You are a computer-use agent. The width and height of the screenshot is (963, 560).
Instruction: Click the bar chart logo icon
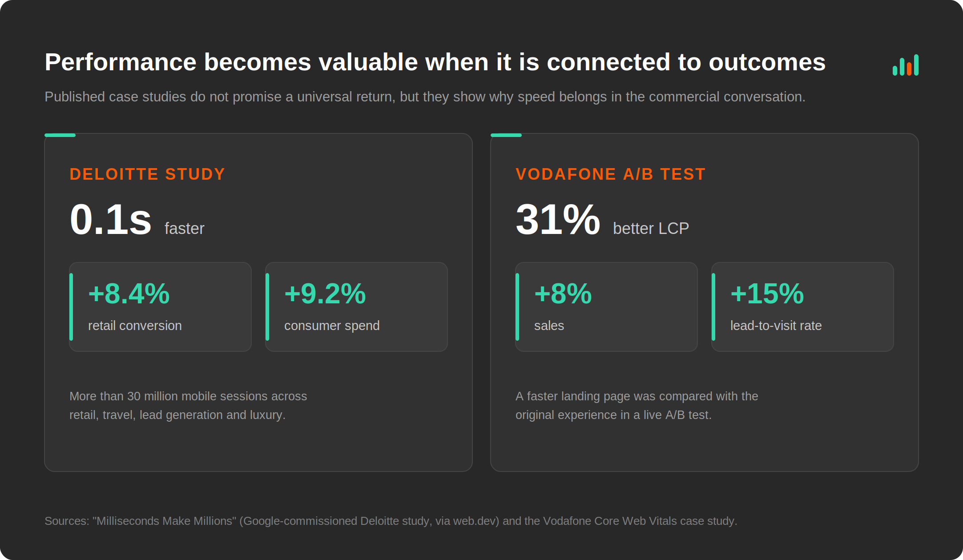coord(905,65)
